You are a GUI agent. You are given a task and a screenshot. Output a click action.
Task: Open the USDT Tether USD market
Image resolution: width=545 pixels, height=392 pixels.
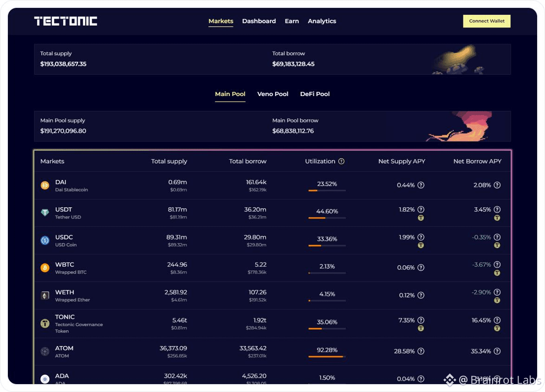tap(68, 213)
